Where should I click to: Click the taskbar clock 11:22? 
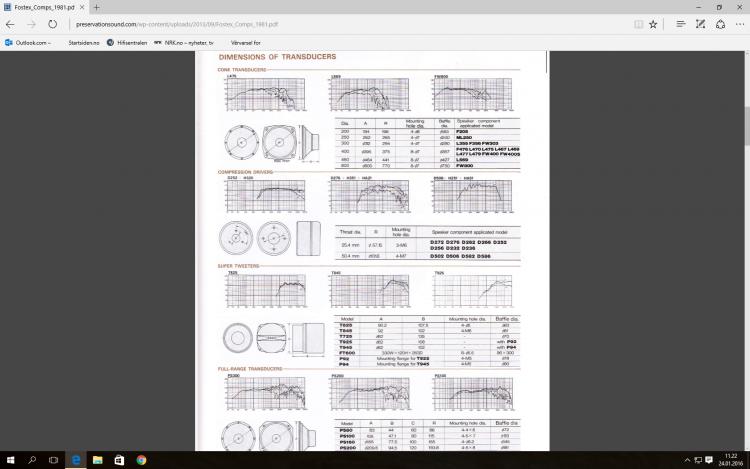730,460
